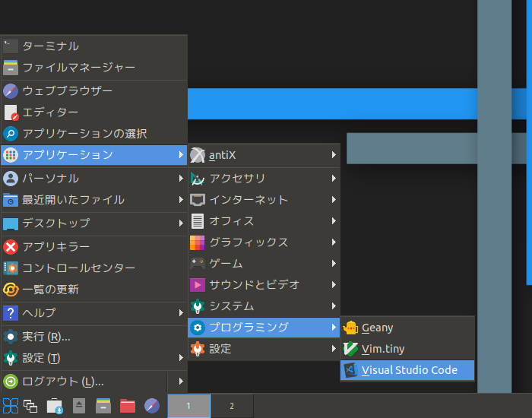Screen dimensions: 532x418
Task: Open the アクセサリ category
Action: pyautogui.click(x=264, y=179)
